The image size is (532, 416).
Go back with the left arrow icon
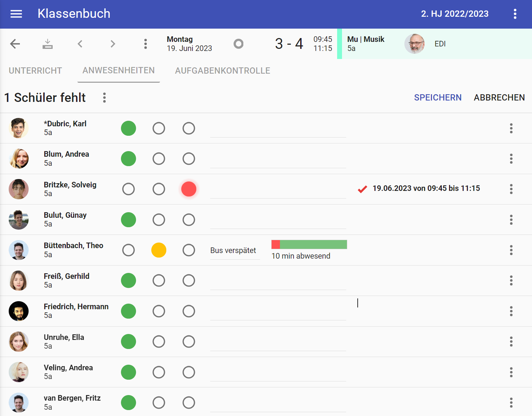(x=15, y=44)
